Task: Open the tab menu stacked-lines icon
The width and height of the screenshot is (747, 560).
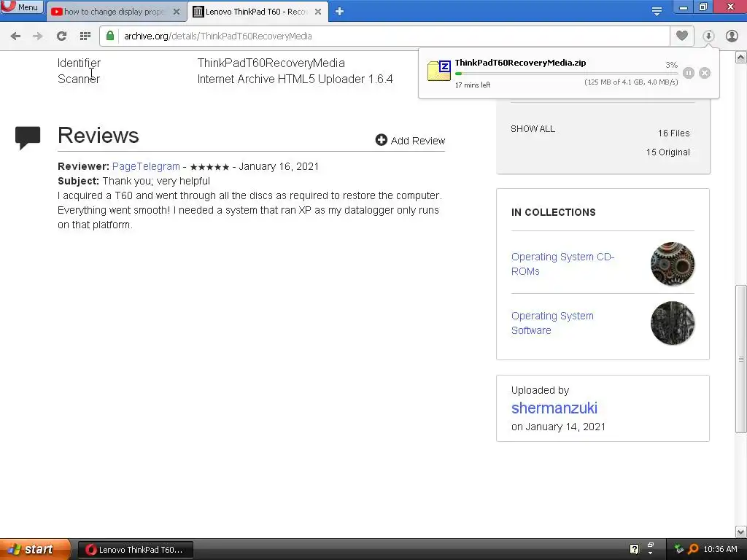Action: click(657, 11)
